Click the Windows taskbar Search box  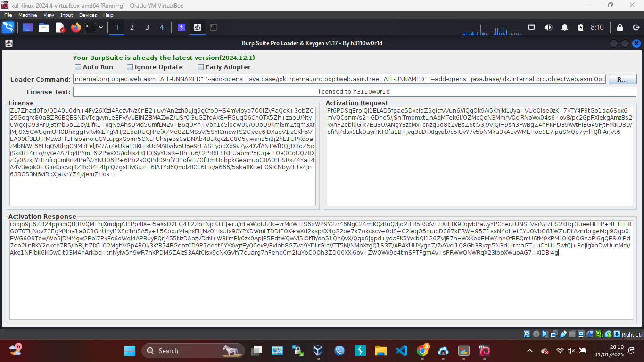(193, 351)
